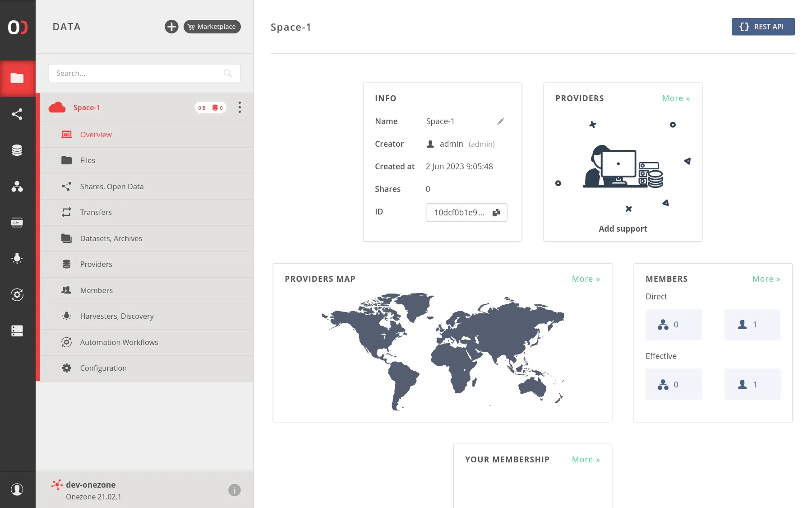Copy the space ID with clipboard icon

496,213
